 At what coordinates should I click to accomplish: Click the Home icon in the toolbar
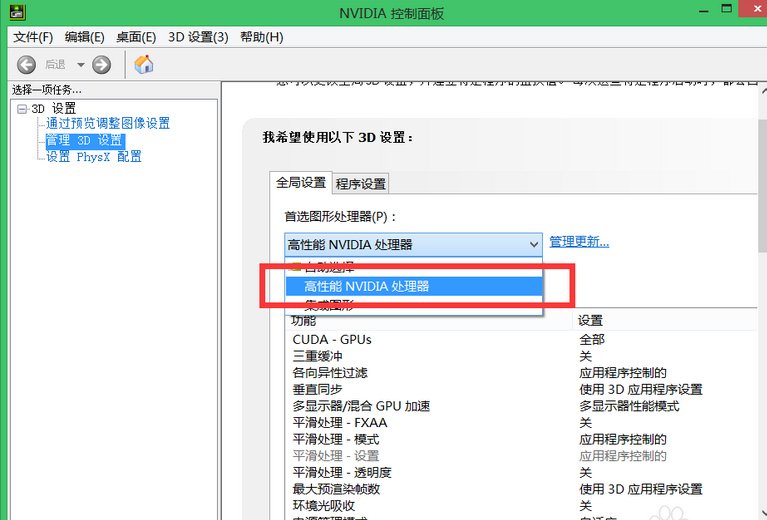(144, 65)
